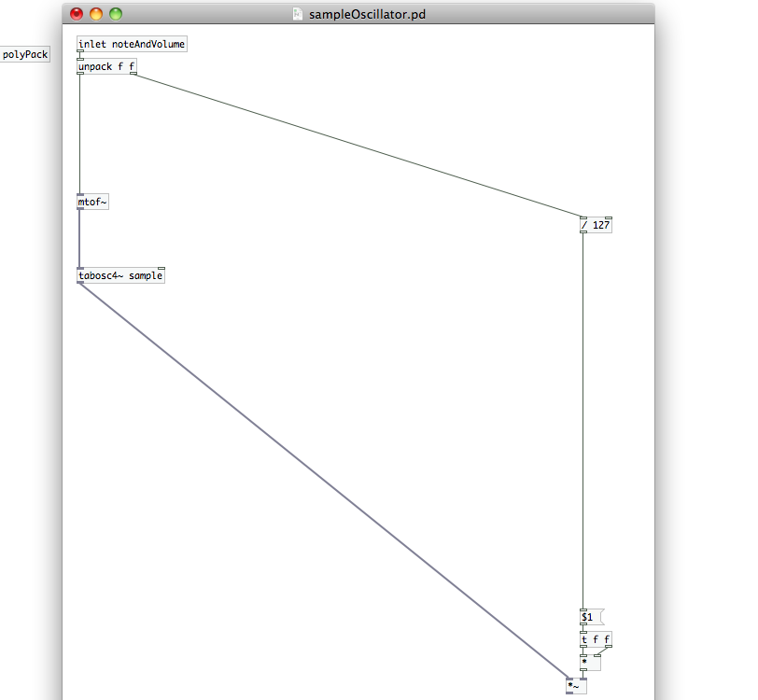This screenshot has width=758, height=700.
Task: Select the polyPack object behind the window
Action: [x=24, y=55]
